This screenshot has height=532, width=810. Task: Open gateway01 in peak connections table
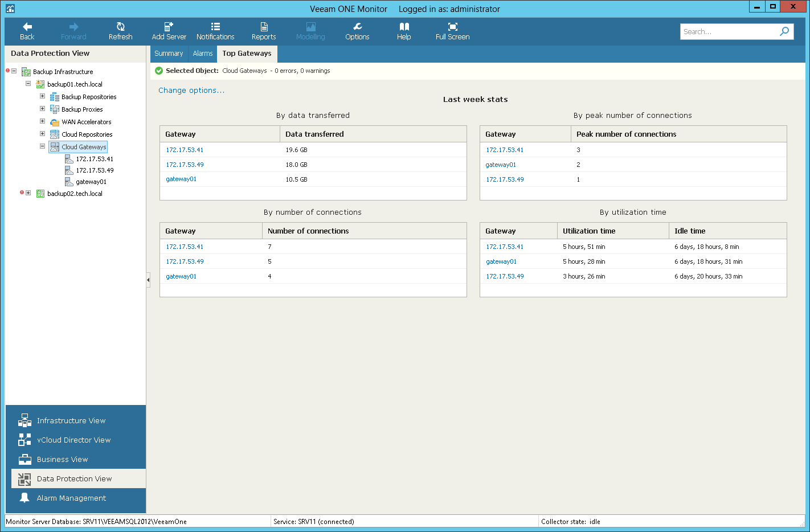point(501,165)
